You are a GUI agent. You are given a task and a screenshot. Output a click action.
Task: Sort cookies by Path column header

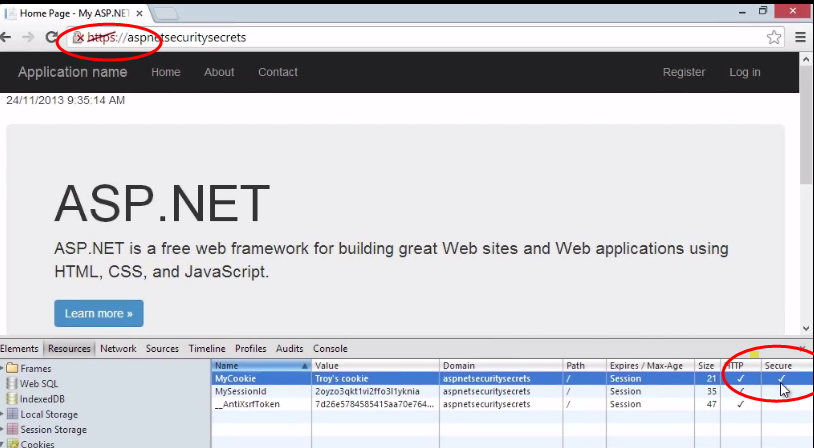coord(585,365)
